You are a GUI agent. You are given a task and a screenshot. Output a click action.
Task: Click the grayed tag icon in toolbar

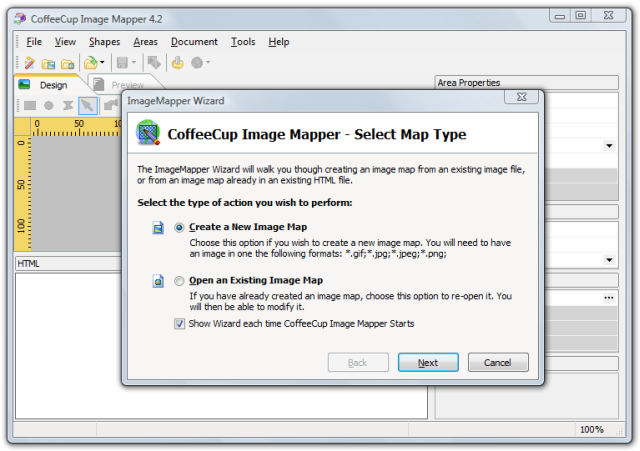point(154,63)
